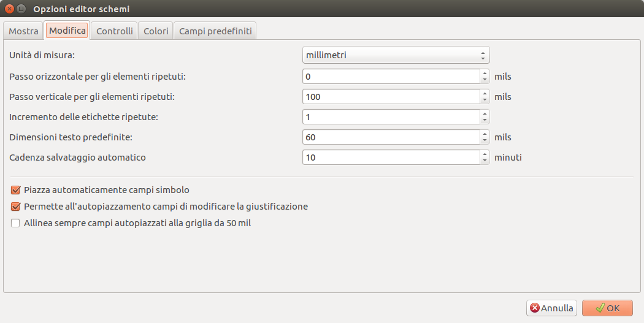Switch to the Mostra tab

click(x=23, y=31)
